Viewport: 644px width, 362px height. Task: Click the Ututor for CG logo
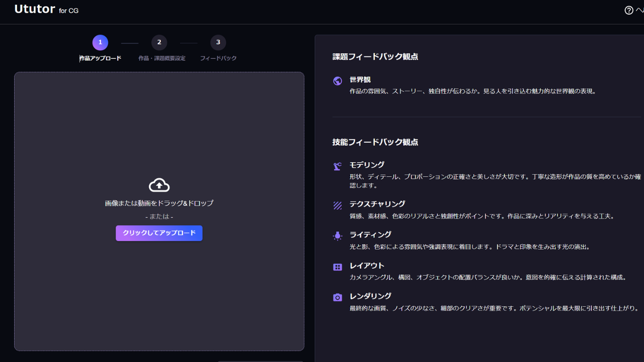click(46, 9)
